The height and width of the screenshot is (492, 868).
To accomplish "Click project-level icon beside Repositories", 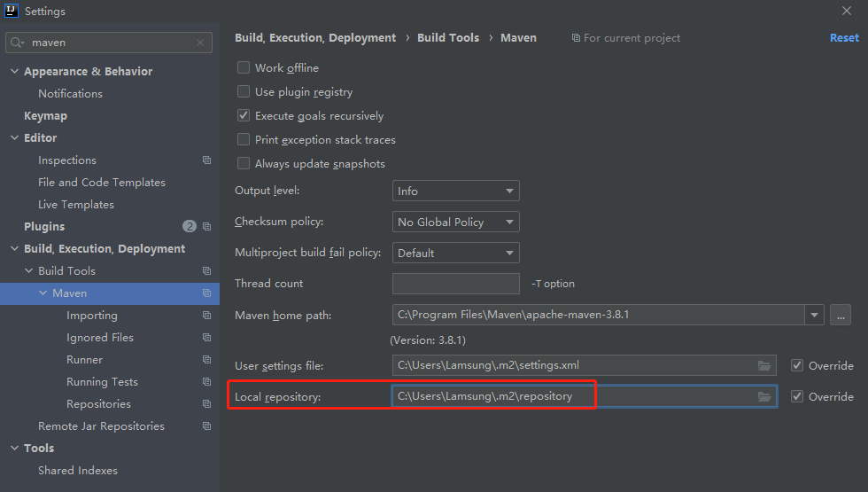I will click(206, 404).
